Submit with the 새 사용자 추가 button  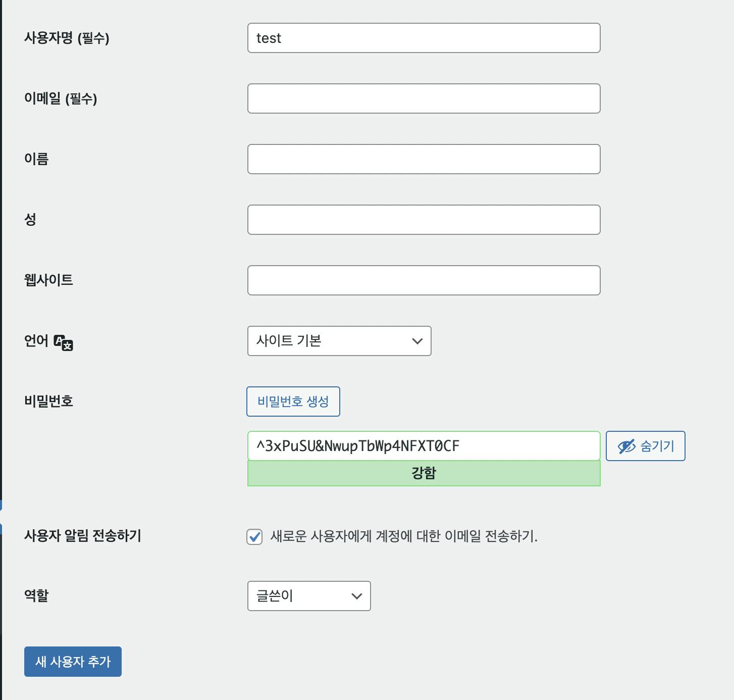tap(73, 662)
